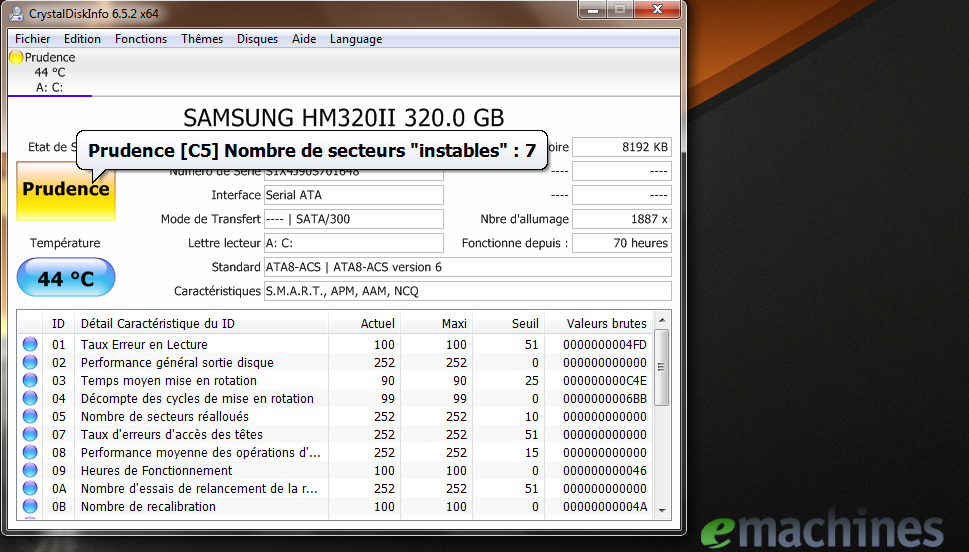Click raw value 00000000004A

pyautogui.click(x=605, y=506)
